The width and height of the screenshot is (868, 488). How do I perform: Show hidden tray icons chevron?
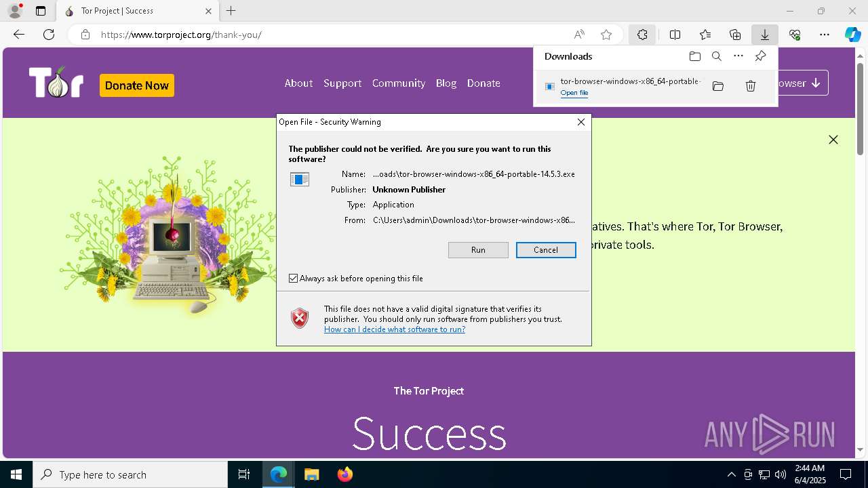(x=731, y=474)
